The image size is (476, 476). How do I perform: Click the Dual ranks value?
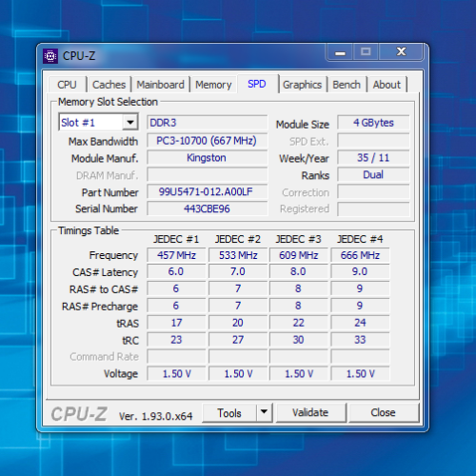(x=373, y=175)
